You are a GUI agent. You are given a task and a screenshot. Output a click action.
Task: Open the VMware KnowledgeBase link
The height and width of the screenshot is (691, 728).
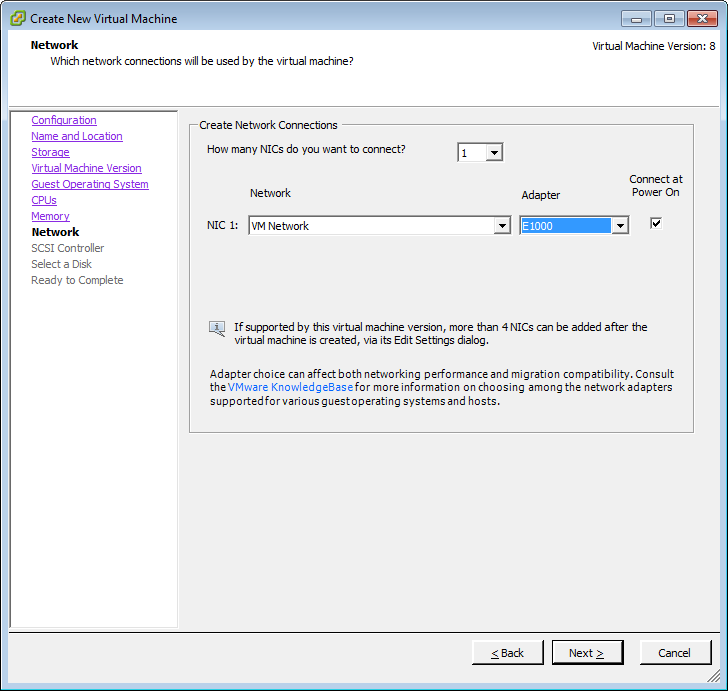click(x=290, y=387)
